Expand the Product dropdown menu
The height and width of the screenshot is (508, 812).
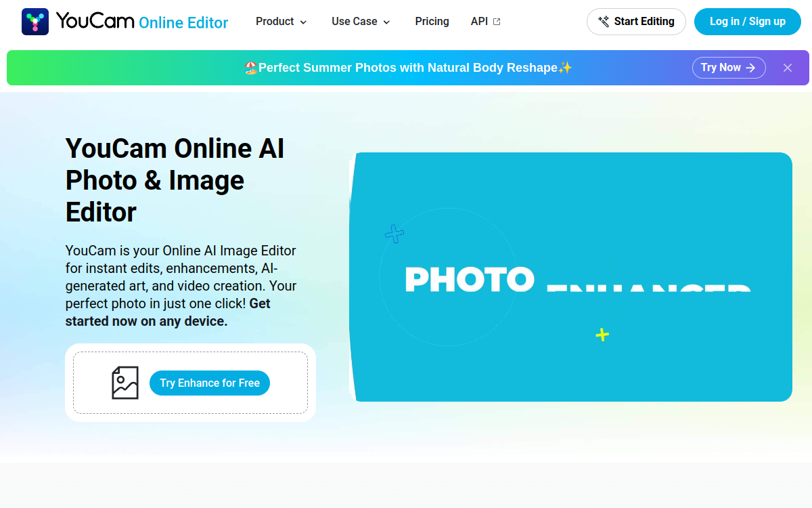(281, 22)
